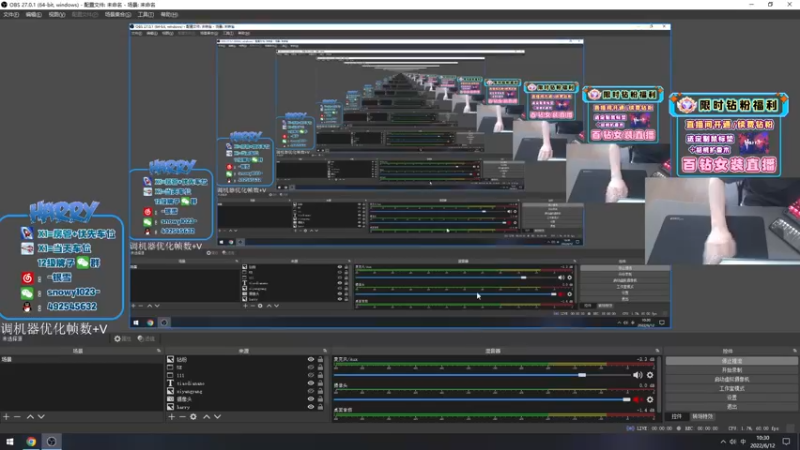Move source up with the up arrow

(x=207, y=417)
